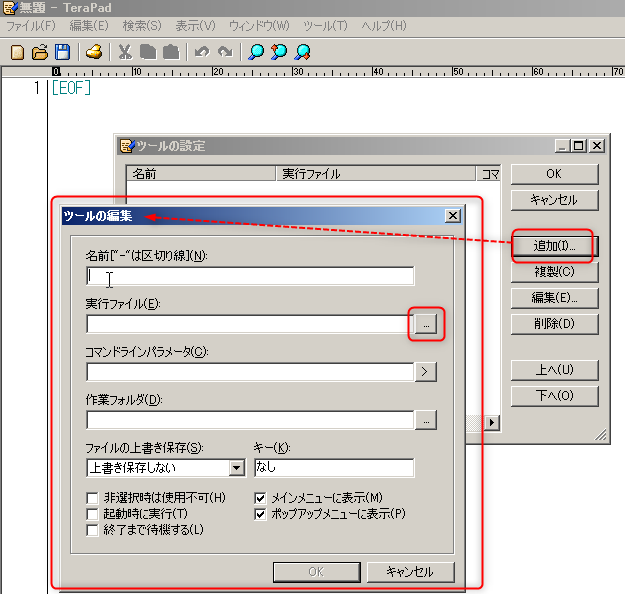Move the tool down with 下へ(O)

554,396
